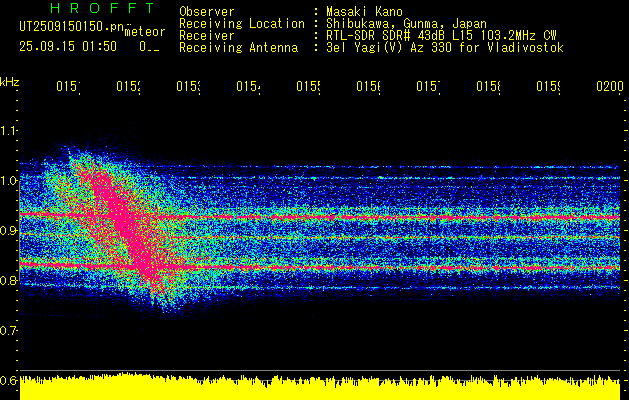The height and width of the screenshot is (400, 629).
Task: Click the kHz axis unit label
Action: coord(9,82)
